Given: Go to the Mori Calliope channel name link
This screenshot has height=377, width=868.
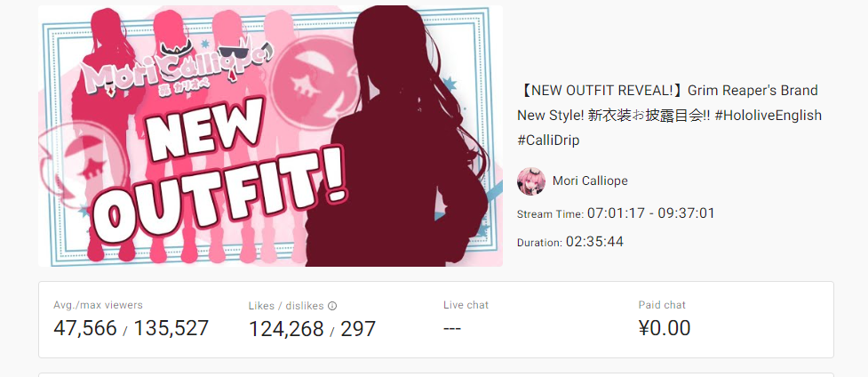Looking at the screenshot, I should click(x=590, y=181).
